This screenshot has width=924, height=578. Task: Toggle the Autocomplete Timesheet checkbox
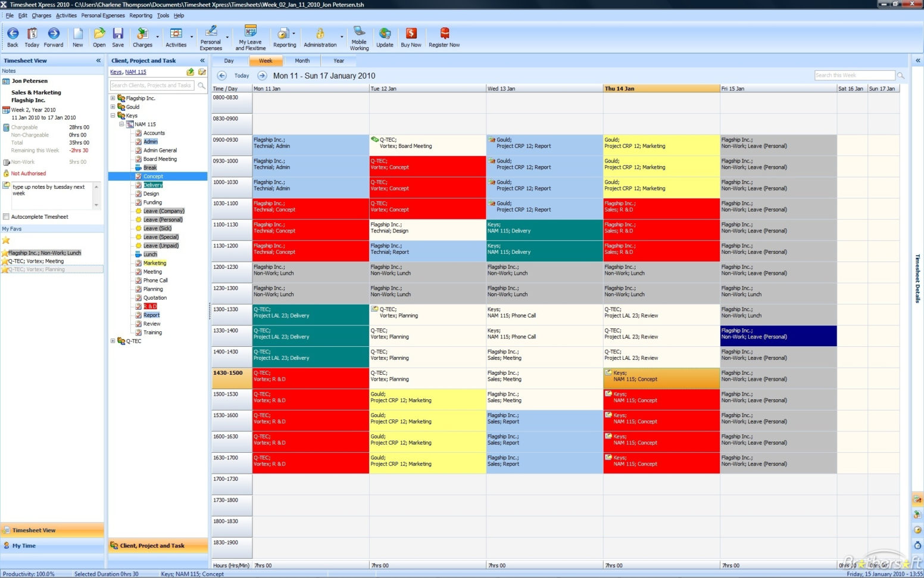(7, 216)
